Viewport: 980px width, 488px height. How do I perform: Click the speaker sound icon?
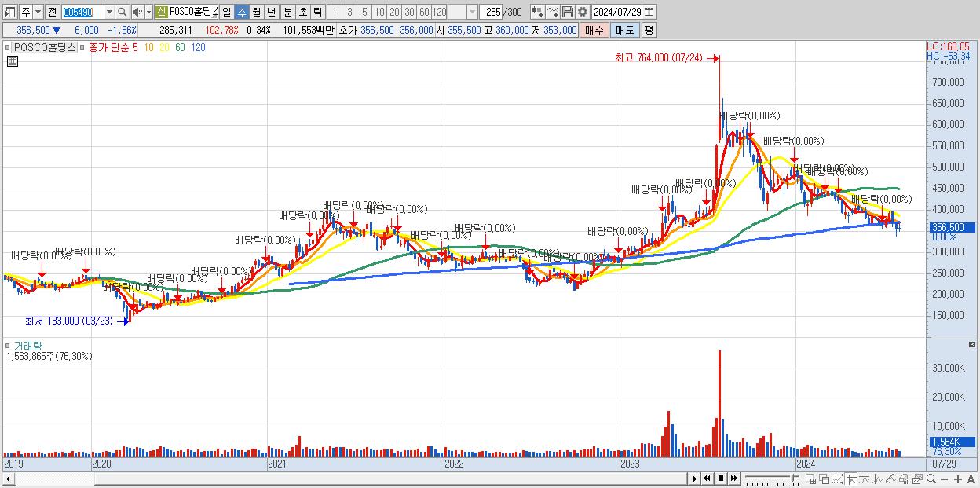tap(137, 12)
